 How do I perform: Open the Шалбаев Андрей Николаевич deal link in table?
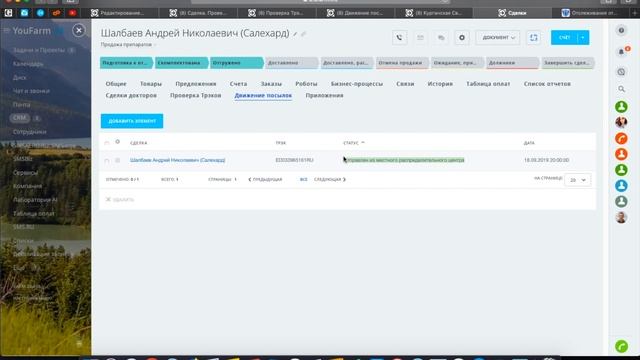point(178,160)
